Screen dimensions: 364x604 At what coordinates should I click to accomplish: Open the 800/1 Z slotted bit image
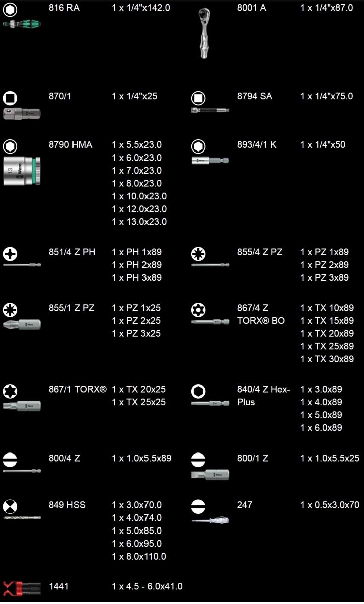click(210, 475)
